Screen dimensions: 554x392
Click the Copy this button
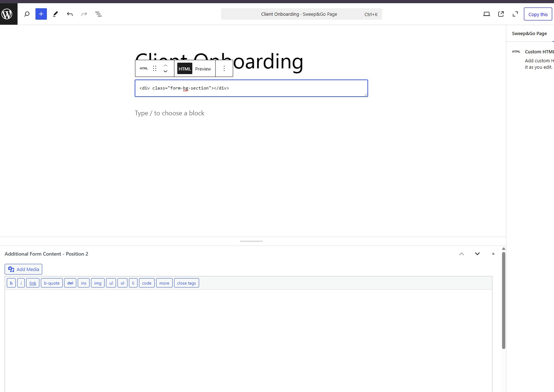pyautogui.click(x=538, y=14)
